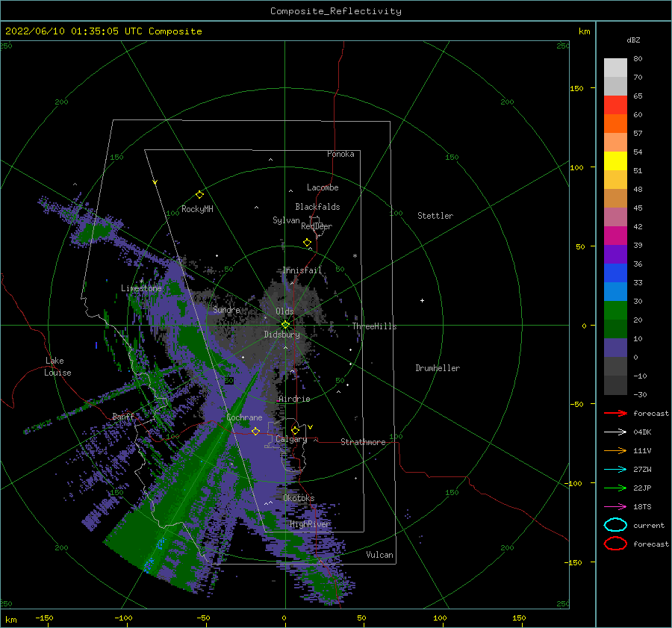This screenshot has height=628, width=672.
Task: Click the current legend label
Action: (x=649, y=526)
